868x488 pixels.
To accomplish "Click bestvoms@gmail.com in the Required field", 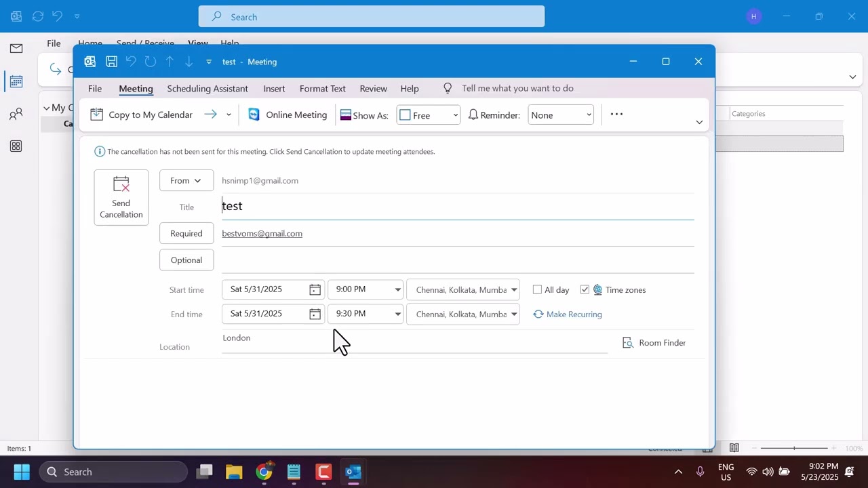I will point(262,233).
